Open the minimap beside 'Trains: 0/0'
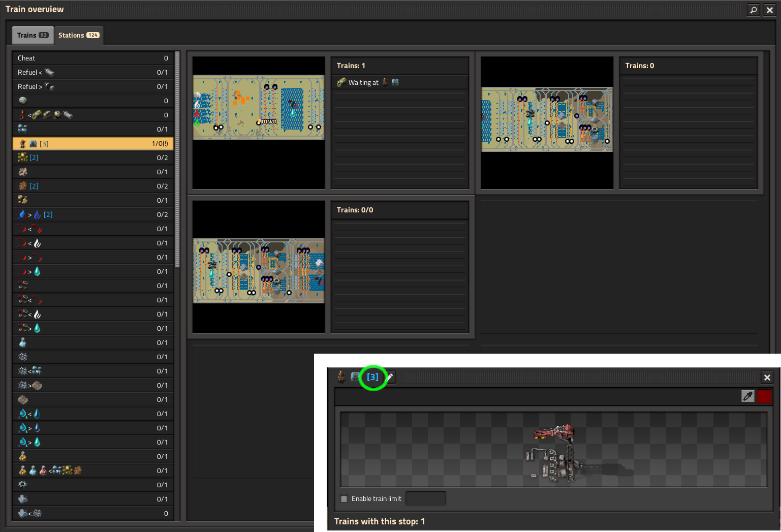The image size is (781, 532). pos(259,267)
